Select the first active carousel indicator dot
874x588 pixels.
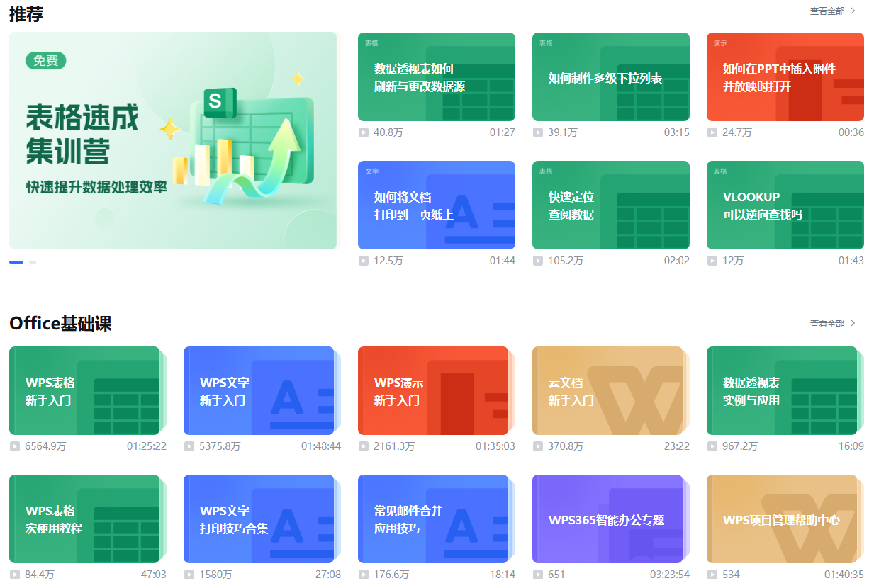pyautogui.click(x=16, y=262)
